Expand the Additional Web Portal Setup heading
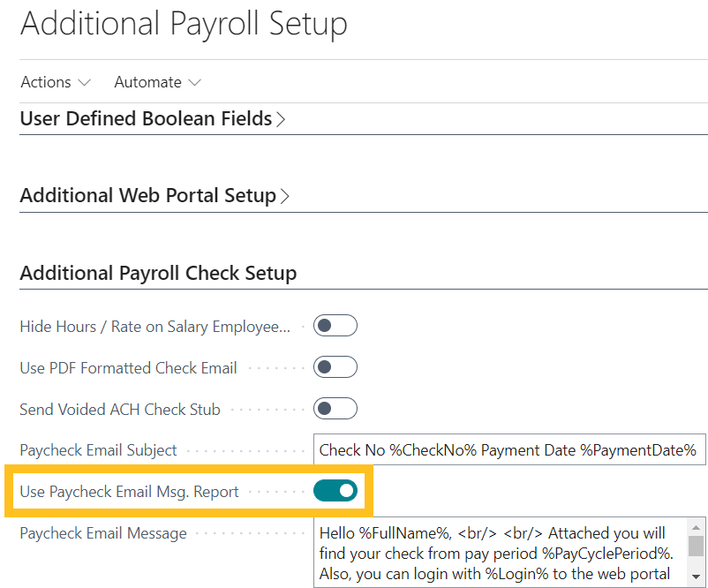The image size is (708, 588). pos(147,195)
